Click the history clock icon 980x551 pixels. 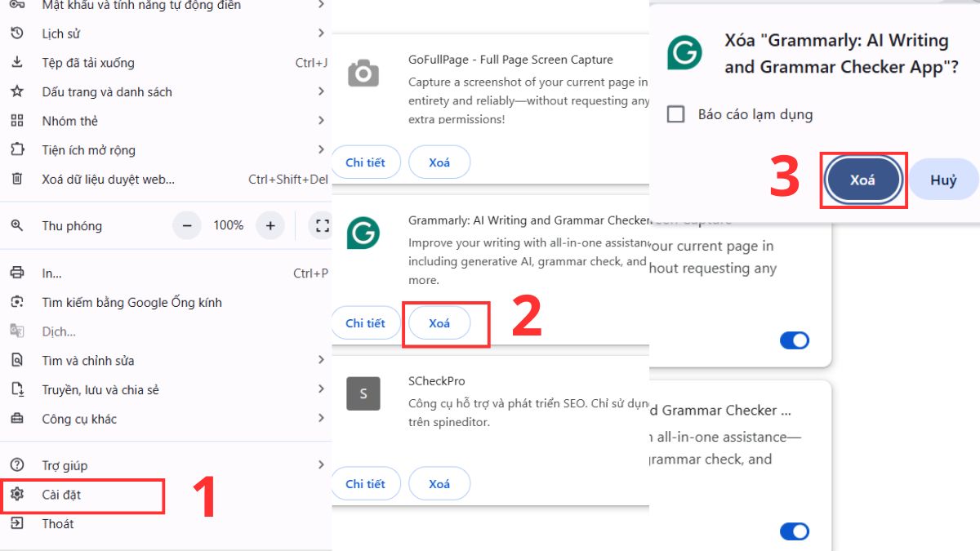tap(17, 33)
